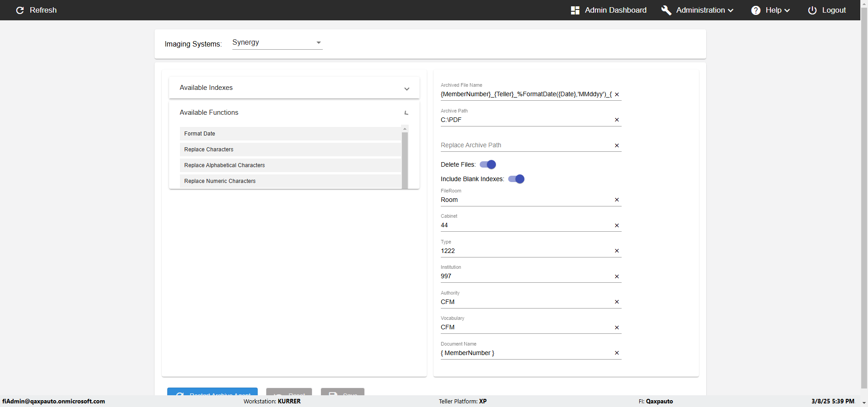This screenshot has height=407, width=868.
Task: Click the Replace Archive Path input field
Action: pyautogui.click(x=525, y=145)
